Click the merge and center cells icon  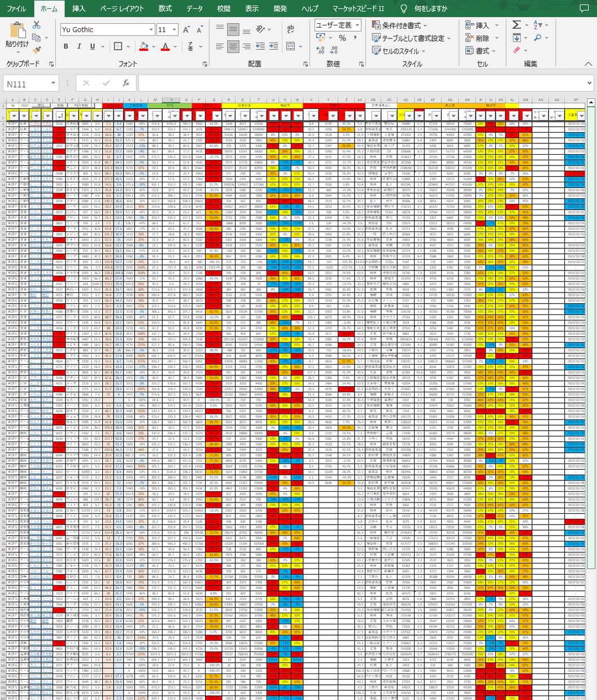[x=290, y=46]
